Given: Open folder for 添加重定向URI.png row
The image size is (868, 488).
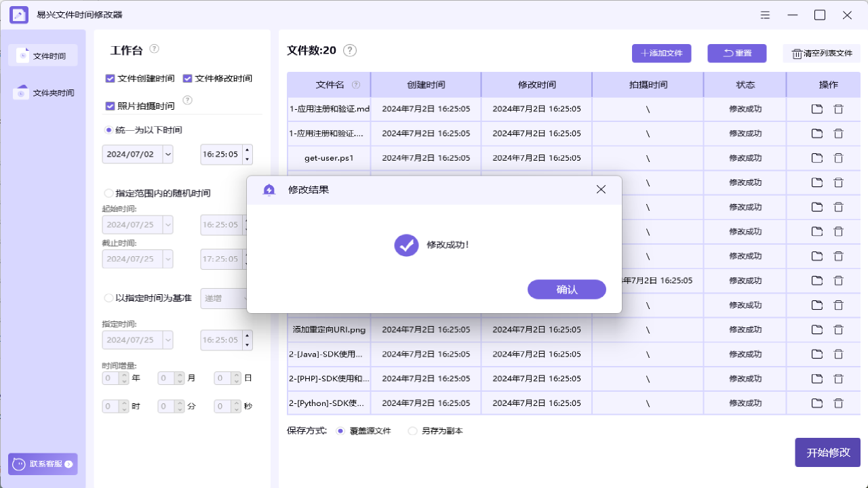Looking at the screenshot, I should click(x=817, y=329).
